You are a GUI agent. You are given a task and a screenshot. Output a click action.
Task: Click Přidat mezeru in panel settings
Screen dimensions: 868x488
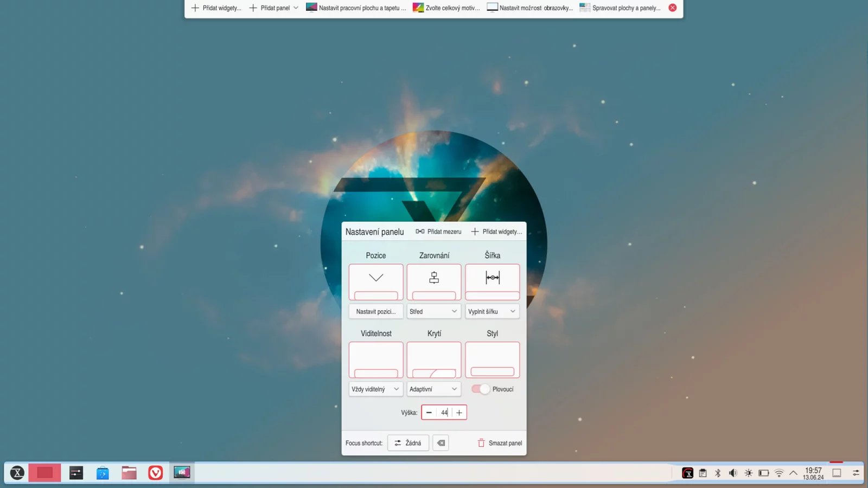[x=438, y=232]
